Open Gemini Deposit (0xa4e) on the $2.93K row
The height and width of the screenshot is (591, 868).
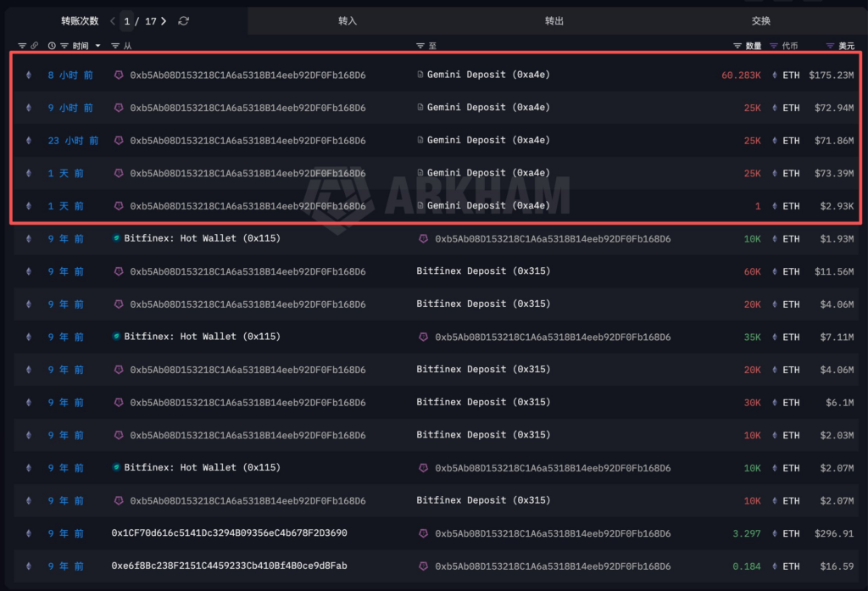point(488,205)
